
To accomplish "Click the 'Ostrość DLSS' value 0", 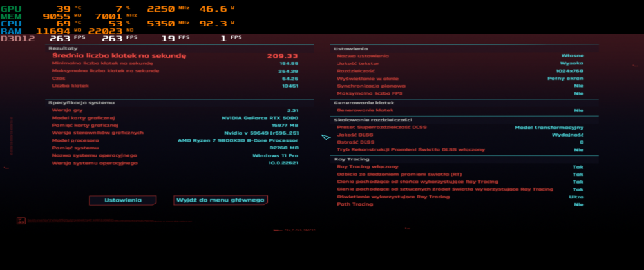I will click(582, 142).
